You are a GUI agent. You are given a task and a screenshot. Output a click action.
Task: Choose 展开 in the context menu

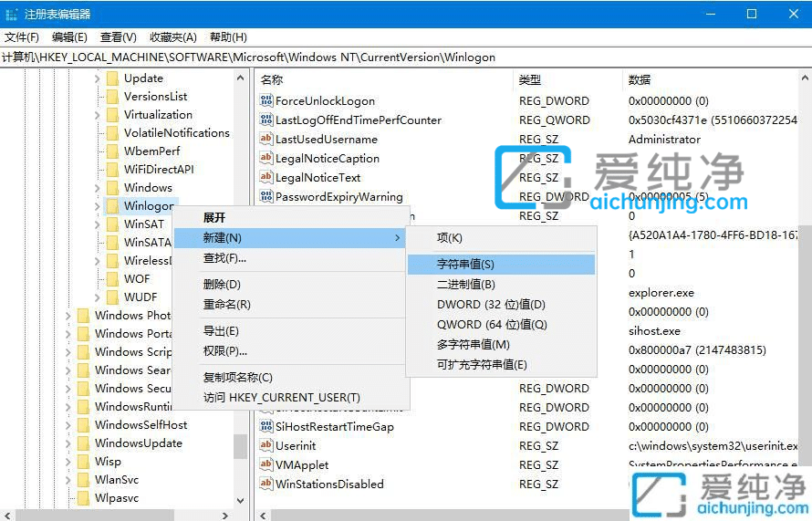(x=291, y=217)
